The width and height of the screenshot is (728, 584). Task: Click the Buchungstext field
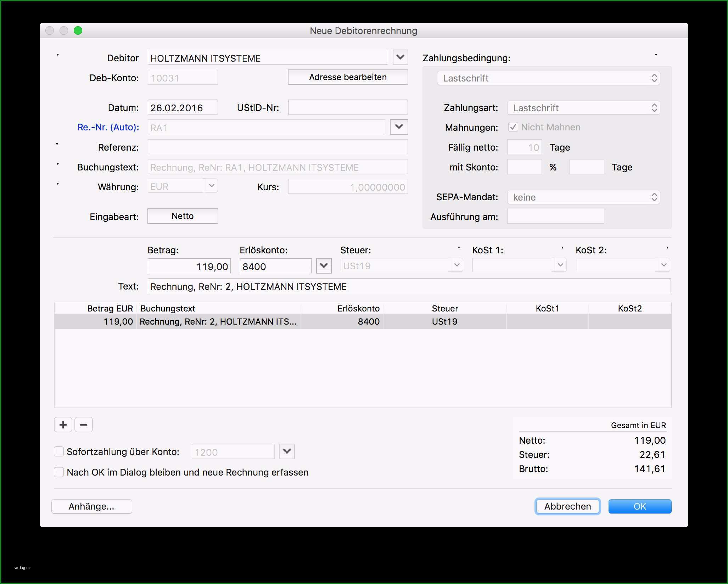click(x=278, y=167)
